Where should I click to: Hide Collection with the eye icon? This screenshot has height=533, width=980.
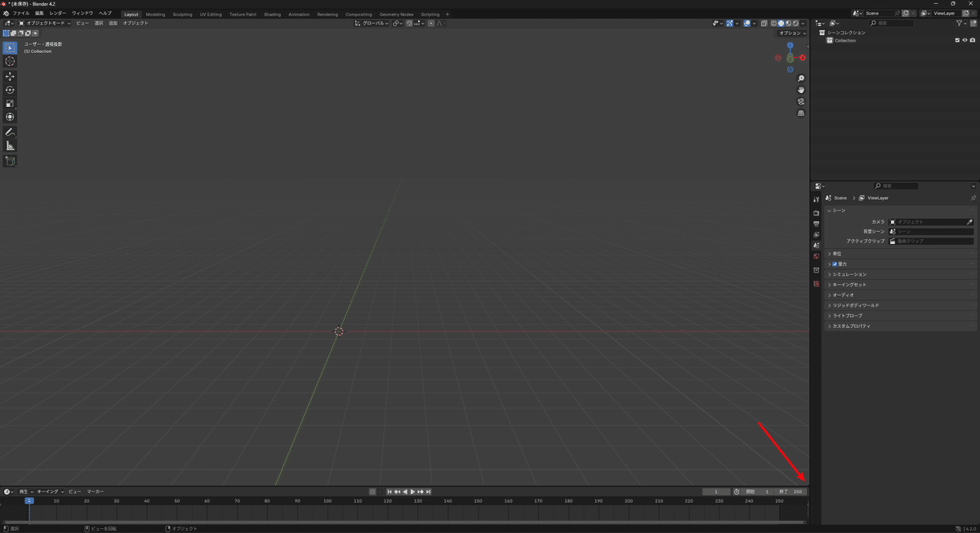[x=964, y=40]
